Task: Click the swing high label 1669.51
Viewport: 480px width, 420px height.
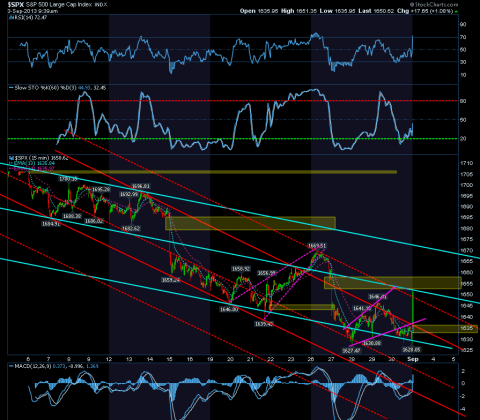Action: tap(317, 246)
